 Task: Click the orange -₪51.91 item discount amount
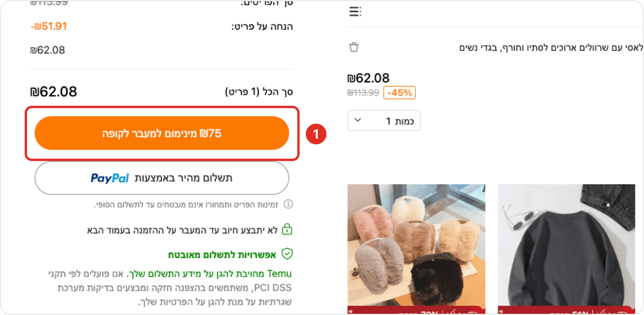[49, 26]
